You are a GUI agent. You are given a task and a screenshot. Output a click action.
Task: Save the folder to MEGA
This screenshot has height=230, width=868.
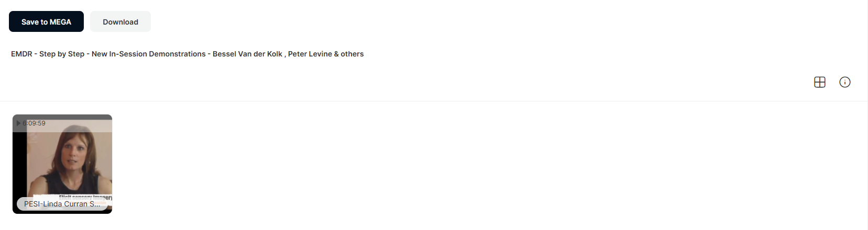pyautogui.click(x=46, y=21)
